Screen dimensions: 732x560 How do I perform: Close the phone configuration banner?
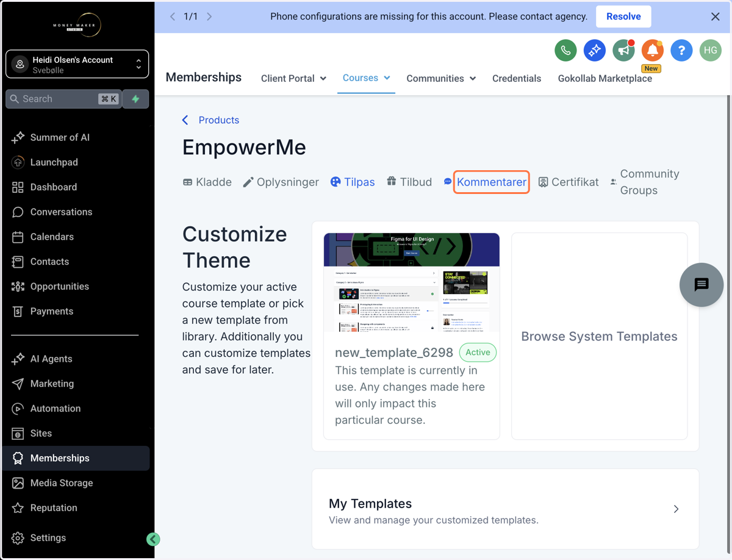(716, 16)
